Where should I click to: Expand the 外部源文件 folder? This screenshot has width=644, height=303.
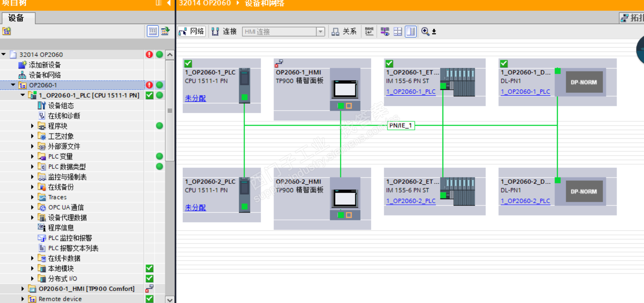(x=33, y=146)
